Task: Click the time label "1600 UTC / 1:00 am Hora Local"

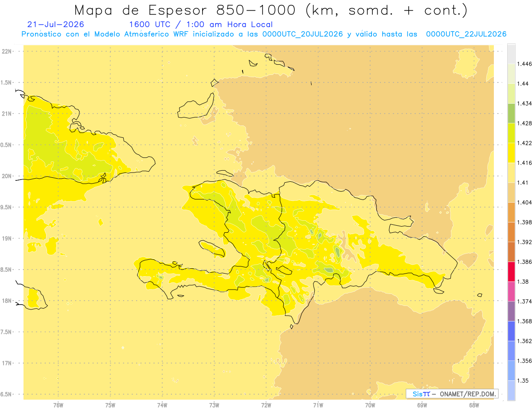Action: click(201, 25)
